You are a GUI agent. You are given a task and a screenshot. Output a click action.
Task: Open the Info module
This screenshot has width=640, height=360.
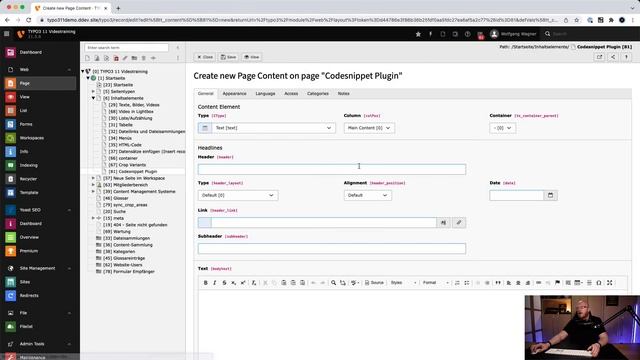[x=40, y=152]
